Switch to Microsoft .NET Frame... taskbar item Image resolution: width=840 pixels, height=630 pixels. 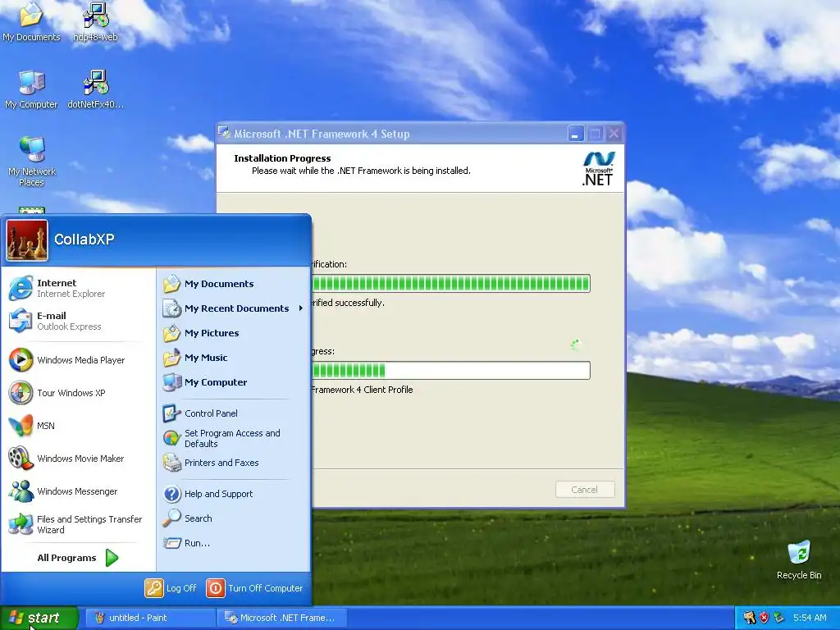click(x=282, y=618)
